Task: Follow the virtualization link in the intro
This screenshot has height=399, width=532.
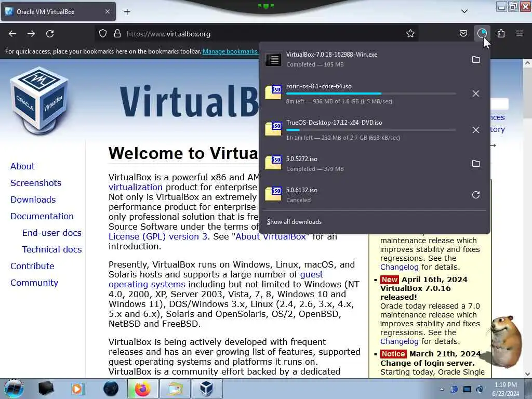Action: coord(136,187)
